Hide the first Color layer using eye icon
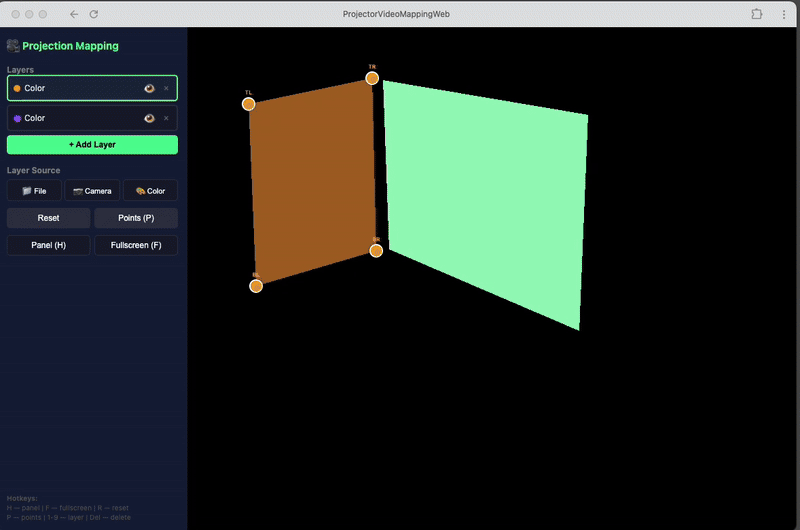 (149, 88)
